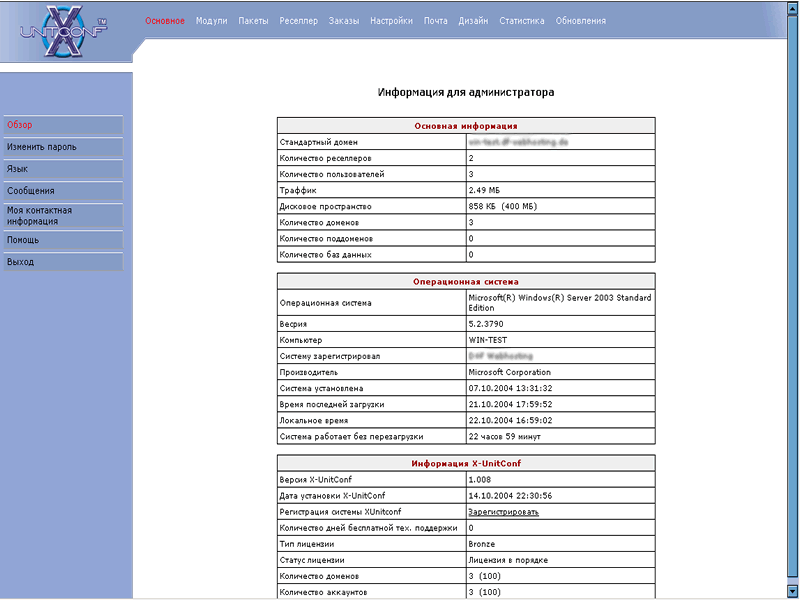Click the license type Bronze
Viewport: 800px width, 600px height.
[482, 544]
